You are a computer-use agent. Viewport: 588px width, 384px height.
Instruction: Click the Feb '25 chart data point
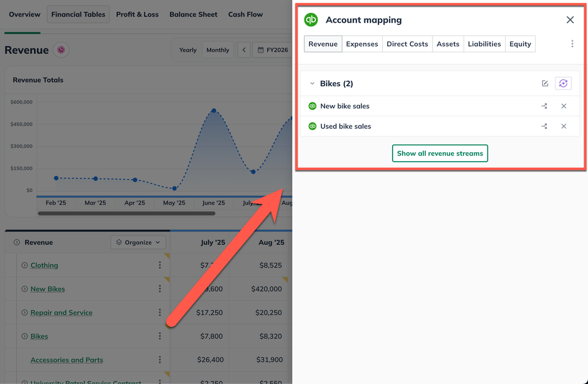pyautogui.click(x=56, y=178)
